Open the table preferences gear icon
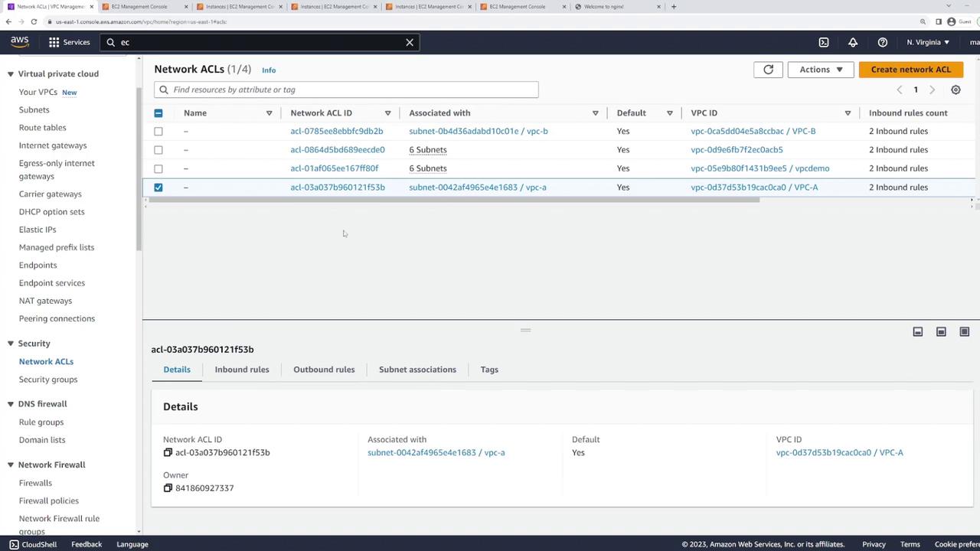The height and width of the screenshot is (551, 980). click(x=955, y=90)
